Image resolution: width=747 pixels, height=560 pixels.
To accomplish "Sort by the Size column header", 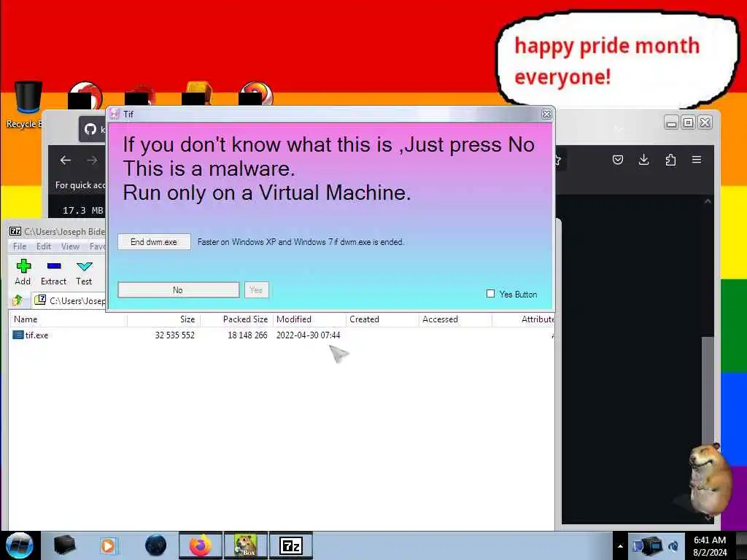I will tap(163, 319).
